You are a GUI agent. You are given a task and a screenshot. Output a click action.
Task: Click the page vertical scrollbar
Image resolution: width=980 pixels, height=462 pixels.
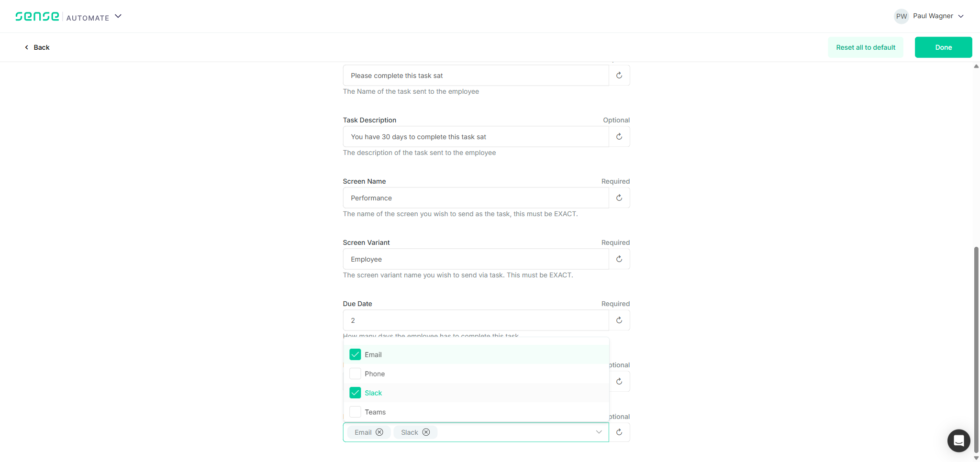click(x=976, y=349)
